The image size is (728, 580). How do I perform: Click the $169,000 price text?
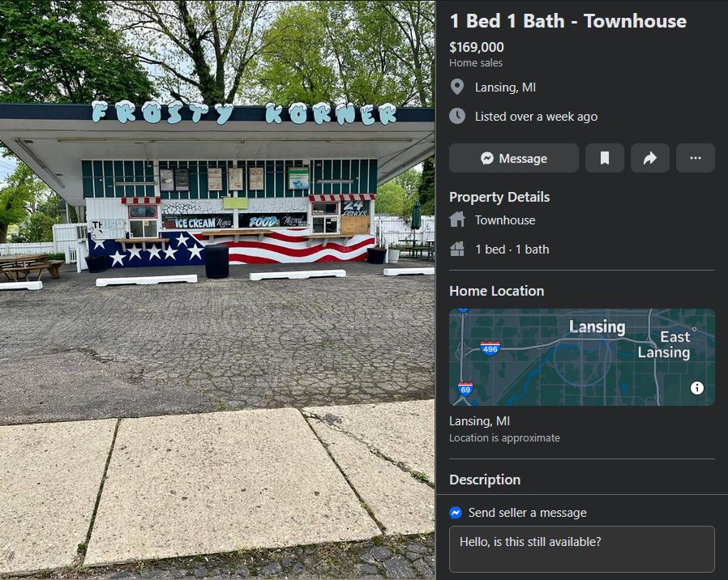[x=477, y=47]
